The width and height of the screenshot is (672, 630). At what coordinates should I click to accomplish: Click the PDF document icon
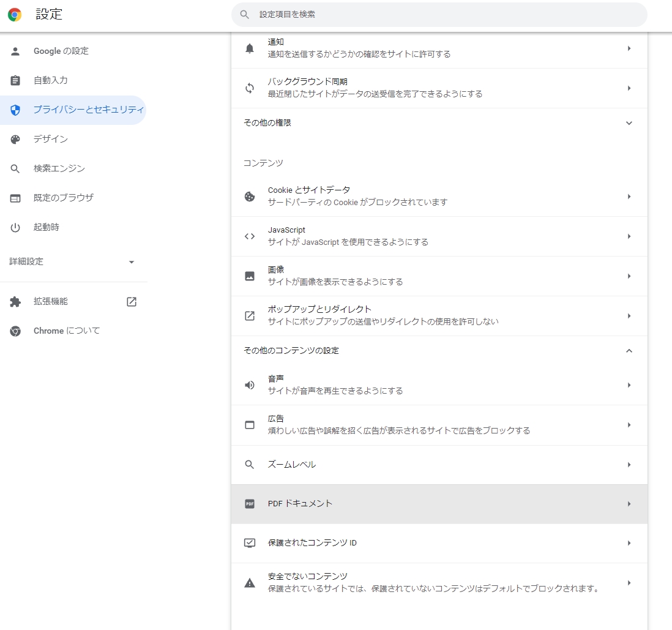point(250,504)
